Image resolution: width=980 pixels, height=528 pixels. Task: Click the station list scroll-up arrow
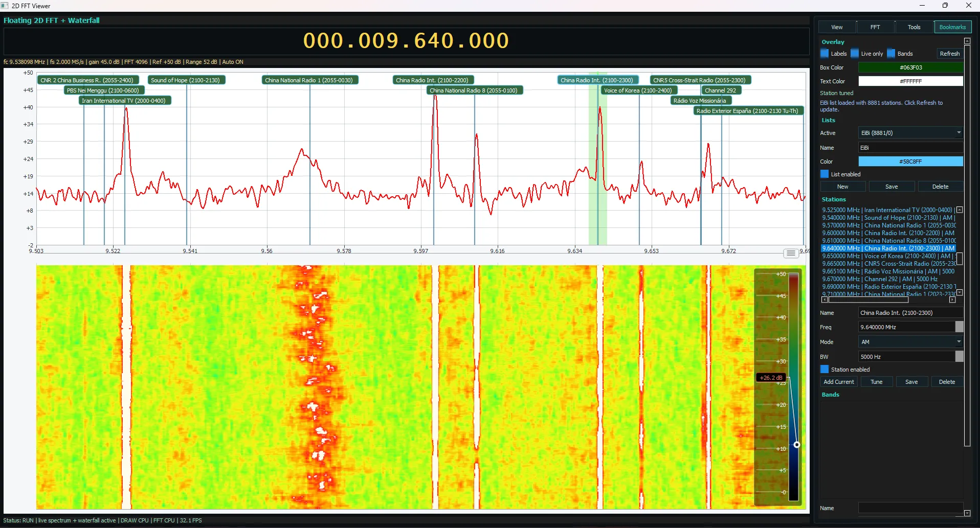(960, 210)
